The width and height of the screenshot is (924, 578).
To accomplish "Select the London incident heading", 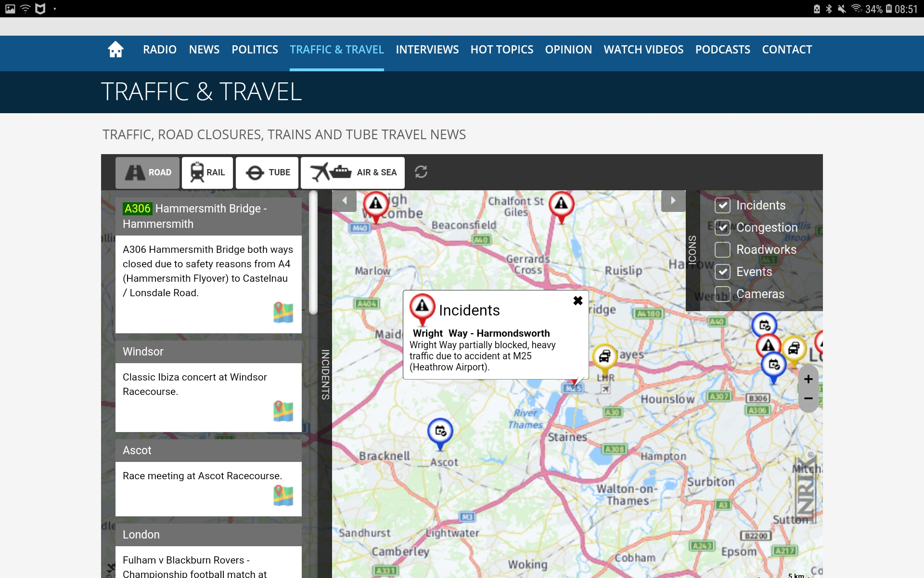I will tap(208, 535).
